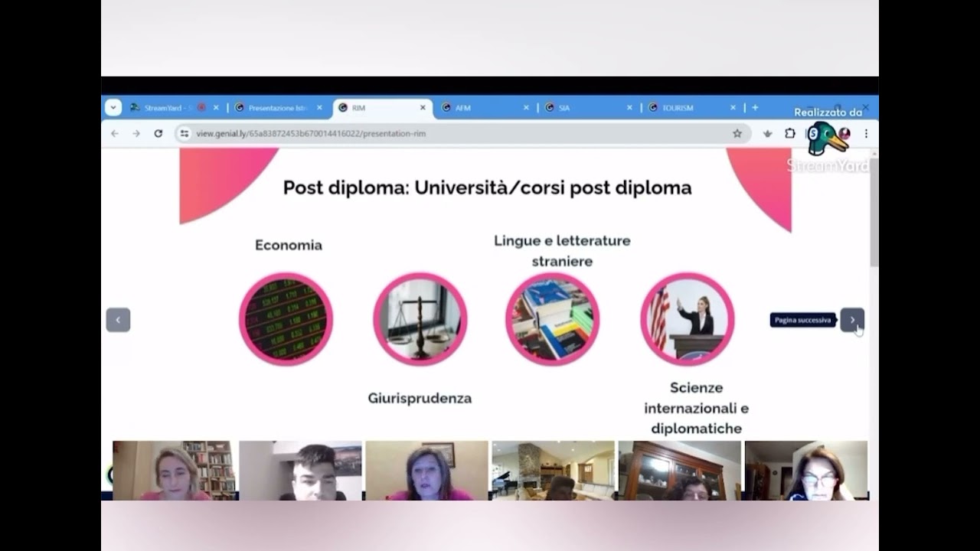Close the Presentazione tab
This screenshot has height=551, width=980.
pyautogui.click(x=319, y=108)
